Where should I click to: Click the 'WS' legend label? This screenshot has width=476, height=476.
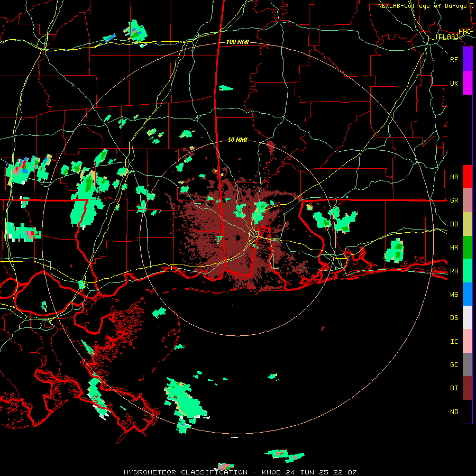click(x=454, y=295)
